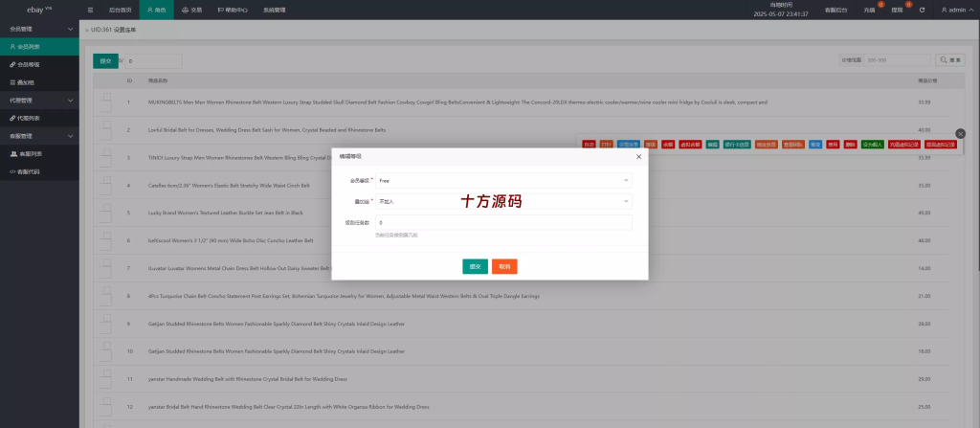Open the 客服列表 sidebar item
The height and width of the screenshot is (428, 980).
point(39,153)
